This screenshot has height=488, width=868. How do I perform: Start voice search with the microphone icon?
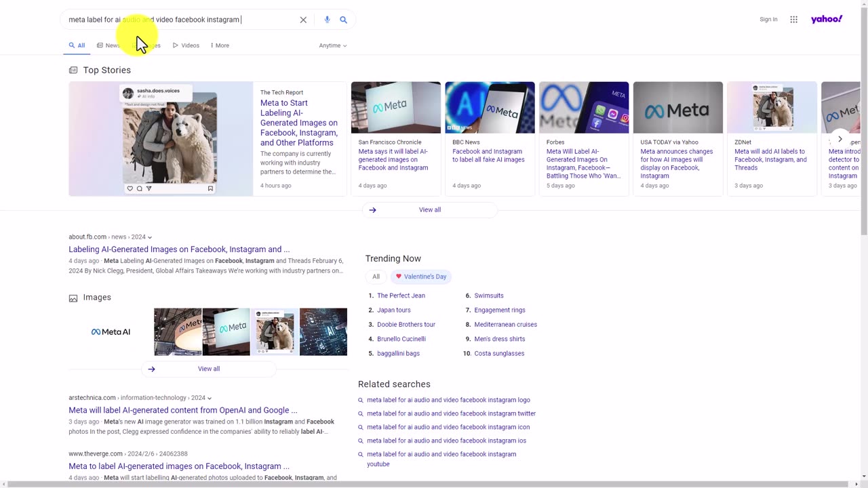327,20
